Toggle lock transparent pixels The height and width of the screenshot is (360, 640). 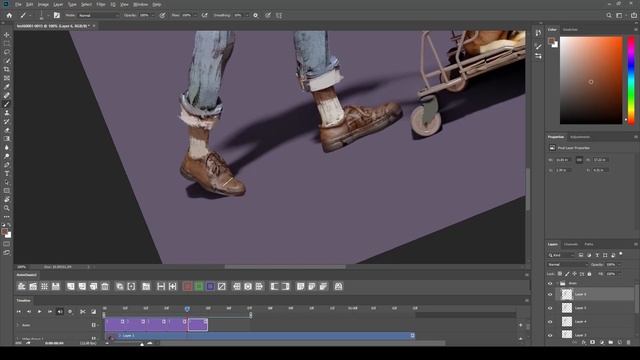coord(560,274)
